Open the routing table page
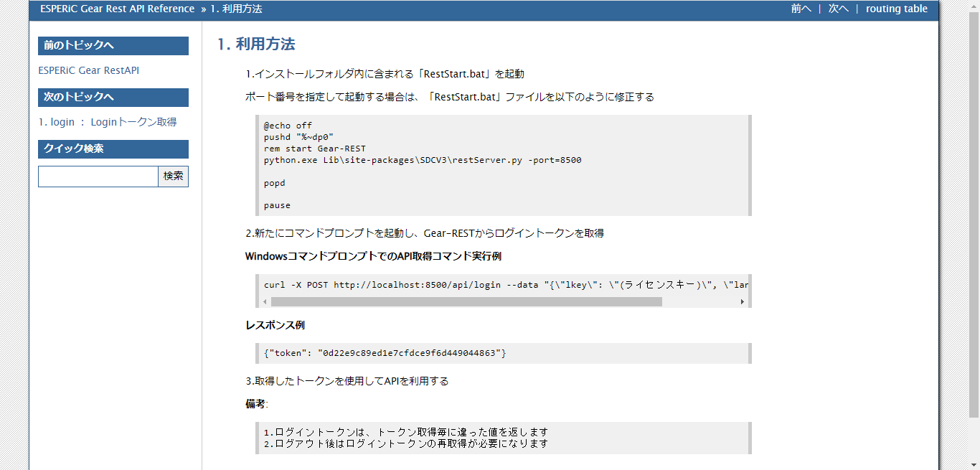 pyautogui.click(x=897, y=9)
